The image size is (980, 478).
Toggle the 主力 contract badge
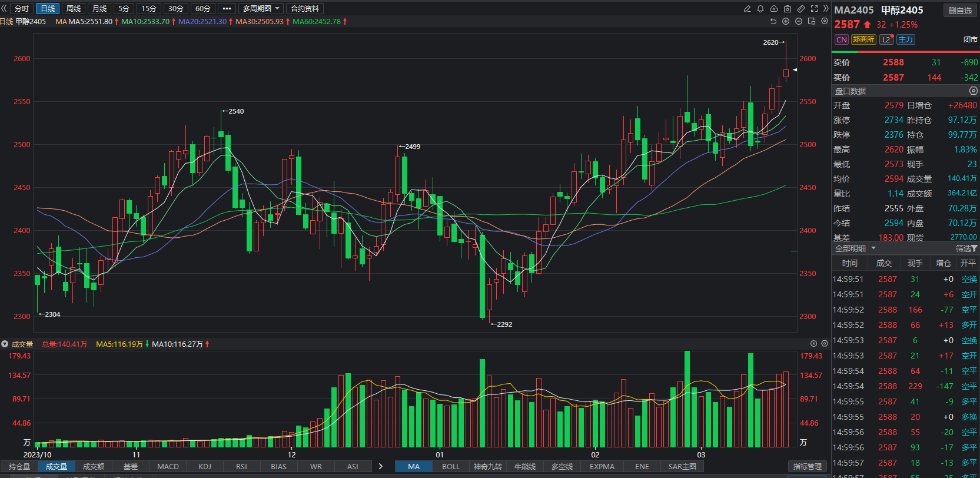tap(905, 39)
